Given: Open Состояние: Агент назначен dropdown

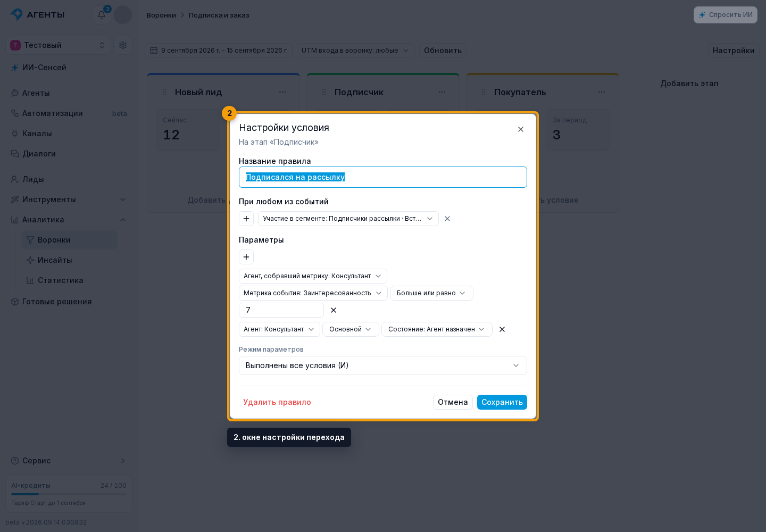Looking at the screenshot, I should coord(437,329).
